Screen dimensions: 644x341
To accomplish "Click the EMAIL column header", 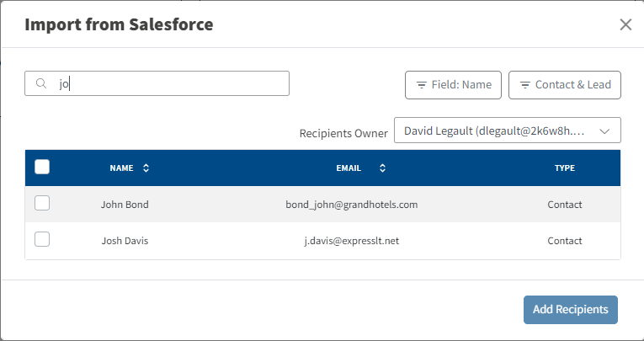I will [x=349, y=168].
